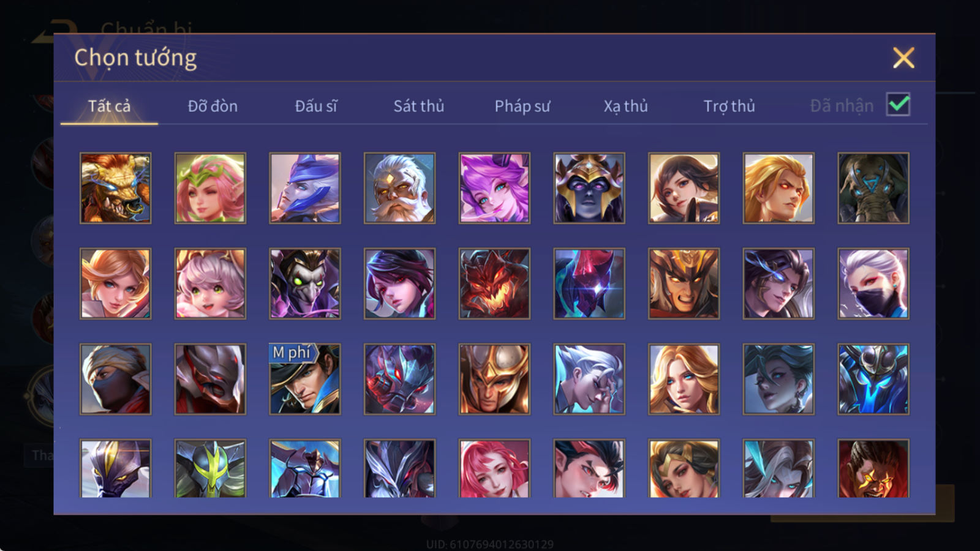
Task: Select the hero tagged M phí
Action: pyautogui.click(x=305, y=379)
